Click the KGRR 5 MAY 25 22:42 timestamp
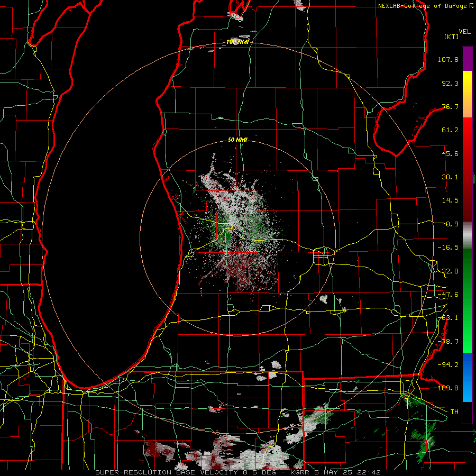The image size is (476, 476). click(x=335, y=472)
